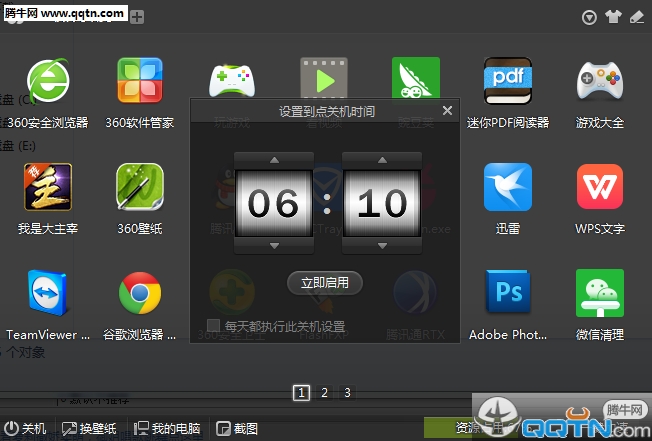
Task: Switch to page 2
Action: 324,392
